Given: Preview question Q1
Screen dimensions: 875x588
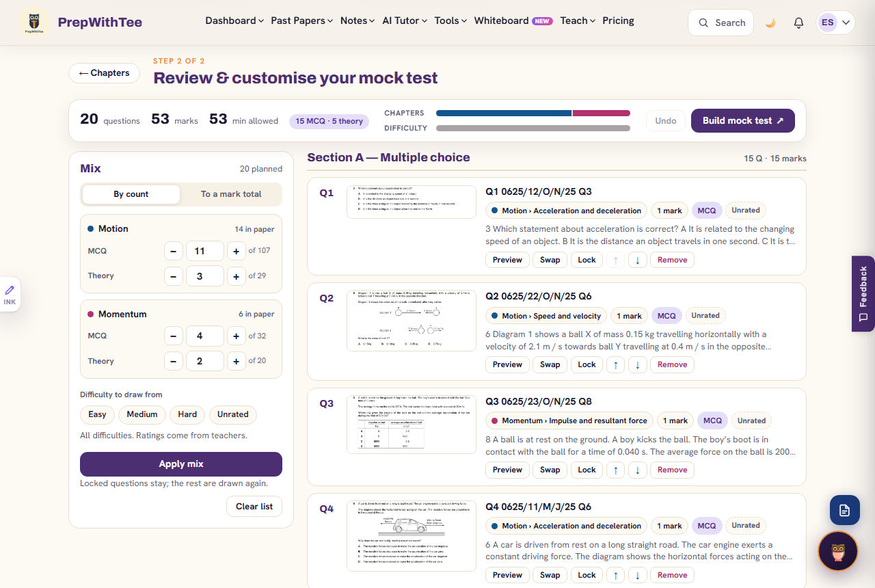Looking at the screenshot, I should [507, 260].
